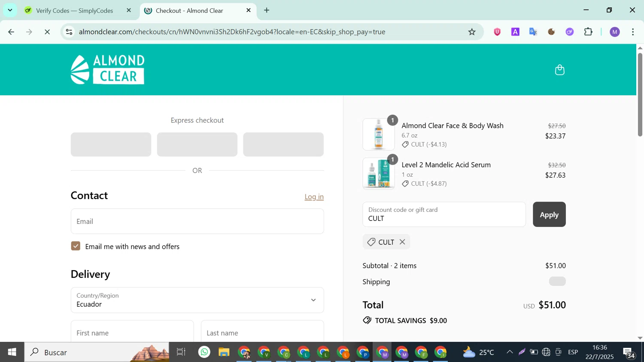The height and width of the screenshot is (362, 644).
Task: Open the clock showing 16:36
Action: click(x=600, y=352)
